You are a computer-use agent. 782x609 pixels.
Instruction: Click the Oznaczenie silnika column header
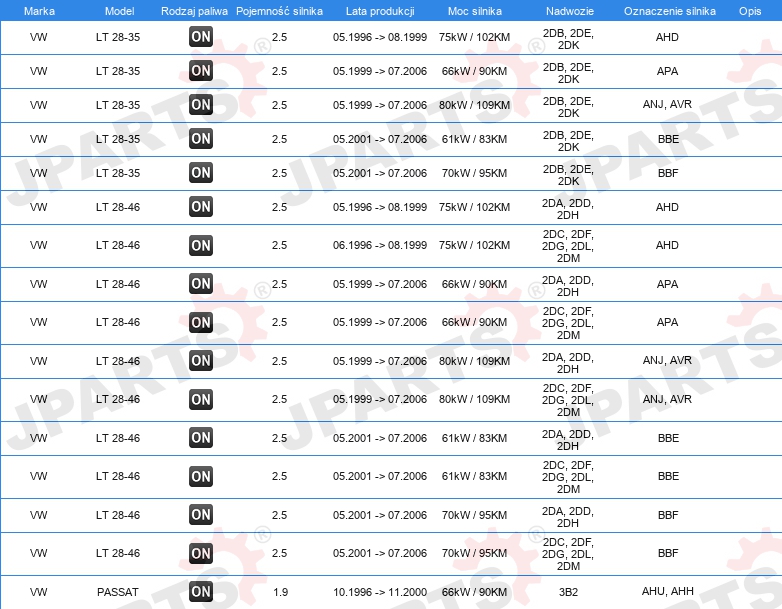pyautogui.click(x=670, y=11)
